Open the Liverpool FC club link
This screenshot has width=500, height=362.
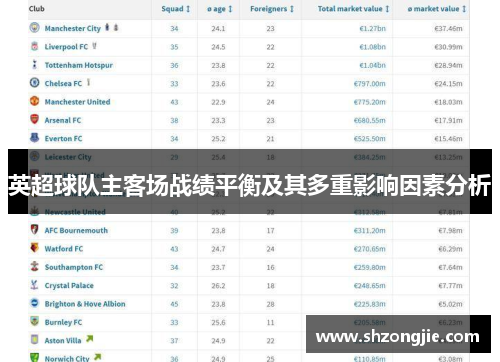pyautogui.click(x=66, y=47)
